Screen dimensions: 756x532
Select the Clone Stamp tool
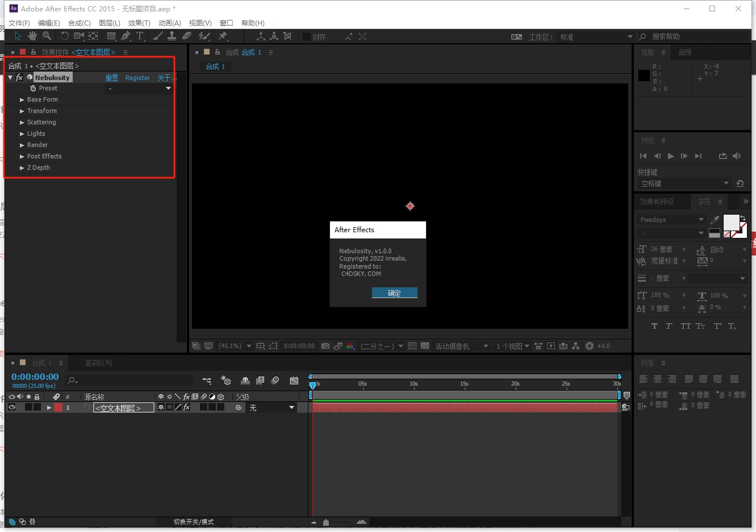172,36
